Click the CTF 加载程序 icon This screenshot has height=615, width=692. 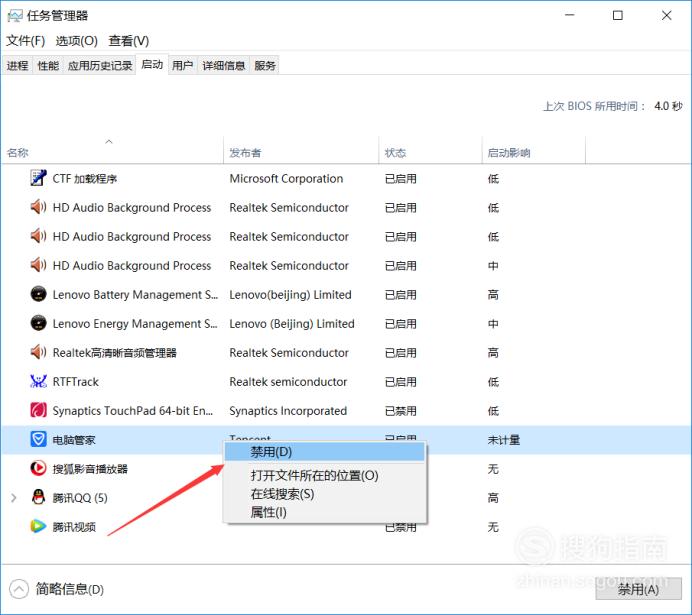coord(38,178)
